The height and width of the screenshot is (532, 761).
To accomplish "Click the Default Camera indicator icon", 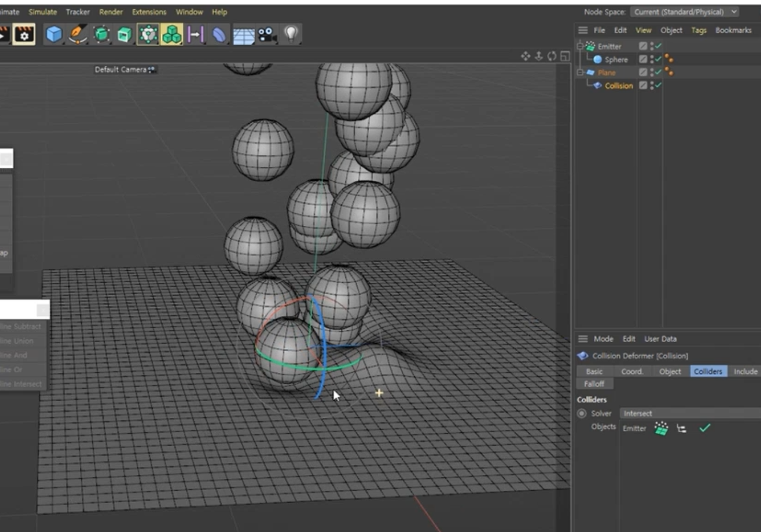I will (152, 69).
